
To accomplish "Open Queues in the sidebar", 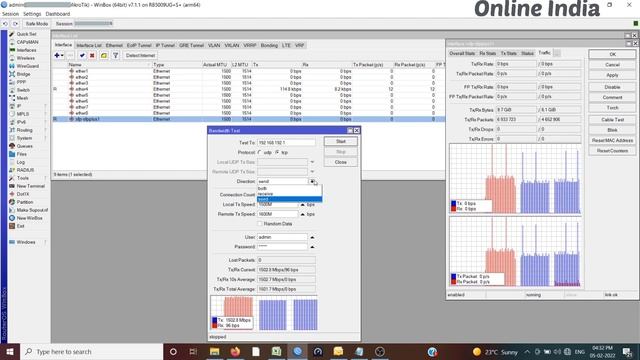I will (24, 146).
